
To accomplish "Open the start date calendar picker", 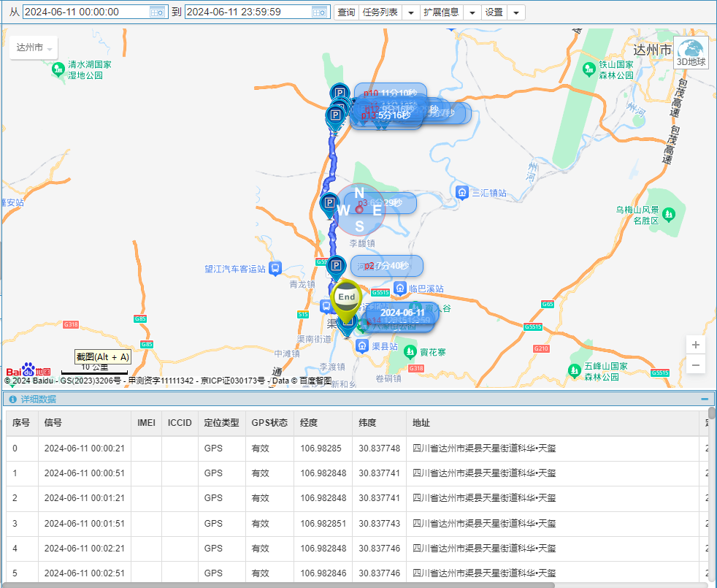I will pos(157,12).
